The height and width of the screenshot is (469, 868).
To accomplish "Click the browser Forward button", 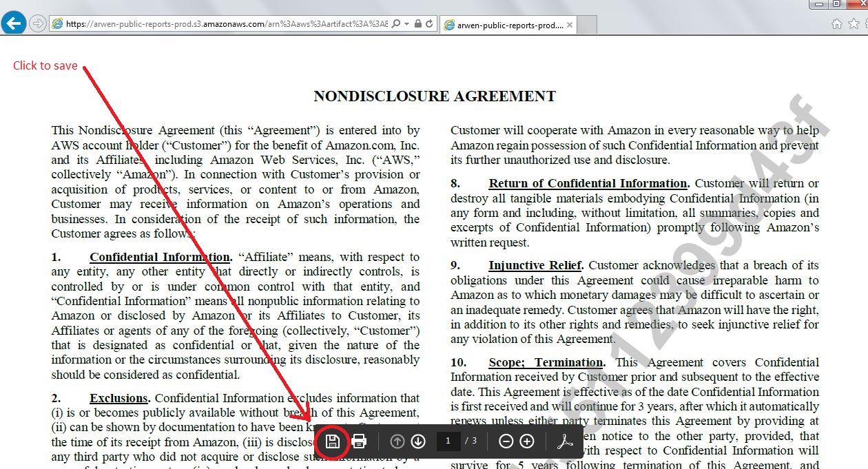I will click(x=39, y=23).
